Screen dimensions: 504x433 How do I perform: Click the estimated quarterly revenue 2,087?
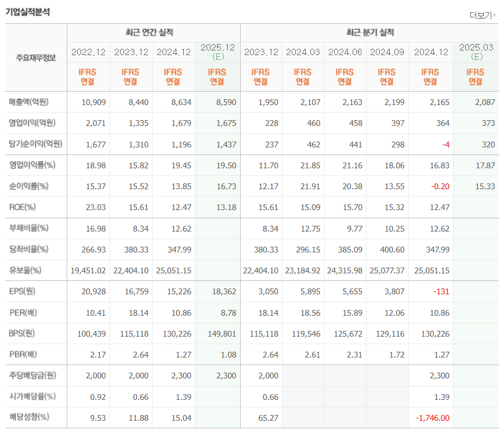(x=485, y=102)
